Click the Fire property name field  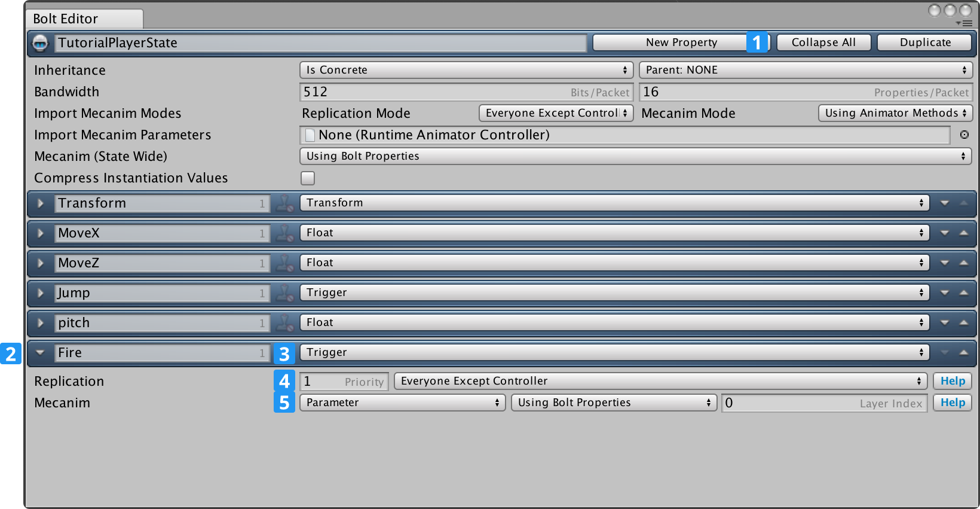tap(162, 353)
